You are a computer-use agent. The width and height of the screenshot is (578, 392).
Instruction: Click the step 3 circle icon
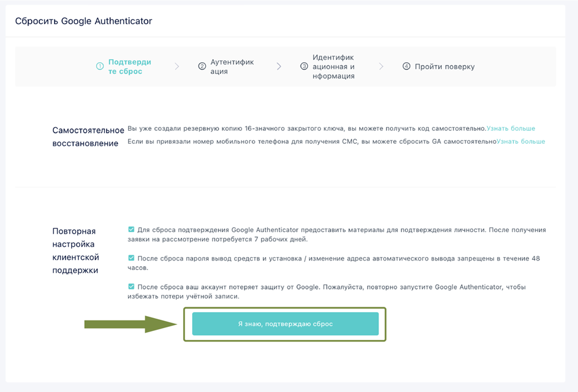point(304,66)
